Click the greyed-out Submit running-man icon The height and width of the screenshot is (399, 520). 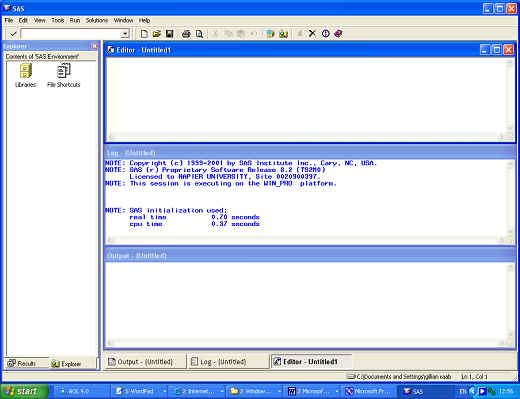[300, 34]
